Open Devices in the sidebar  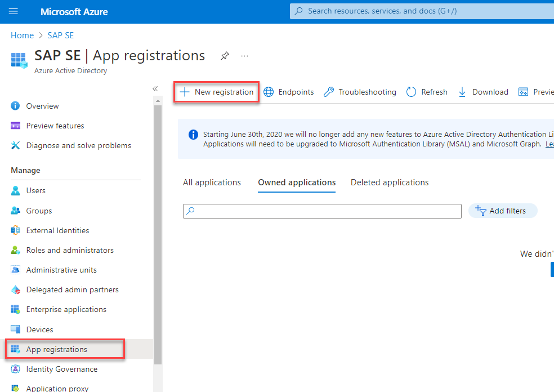(39, 329)
